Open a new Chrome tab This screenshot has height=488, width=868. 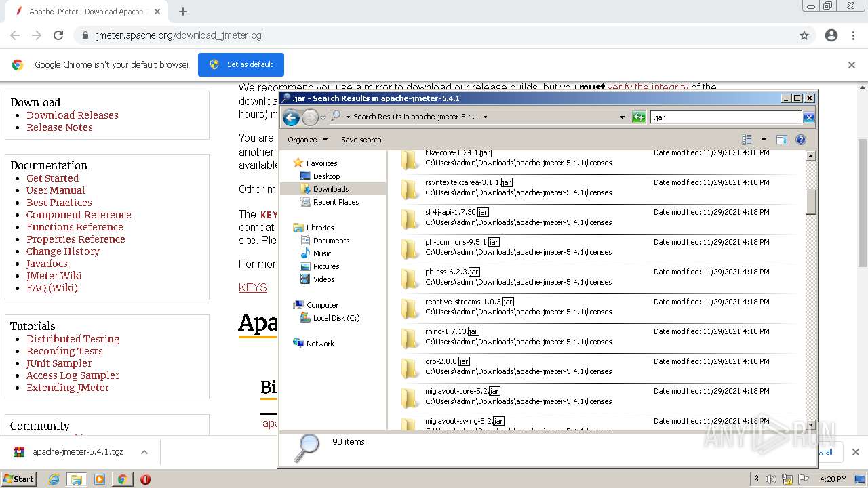pos(183,12)
